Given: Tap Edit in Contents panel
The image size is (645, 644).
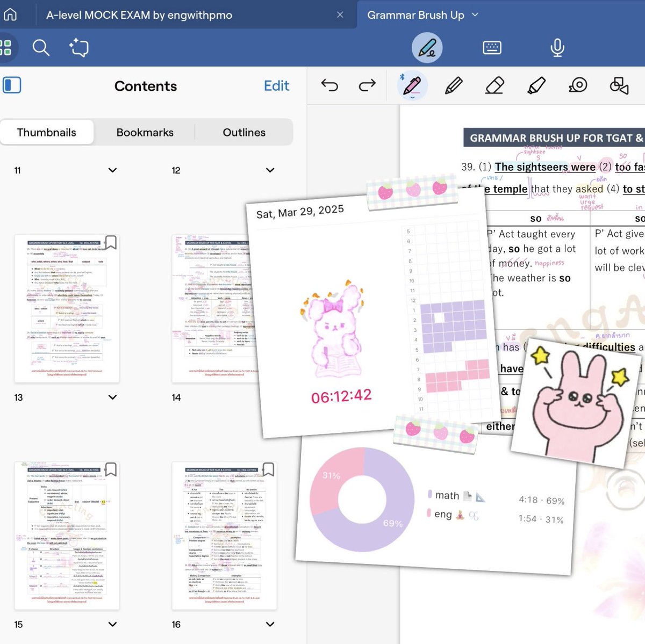Looking at the screenshot, I should 276,86.
